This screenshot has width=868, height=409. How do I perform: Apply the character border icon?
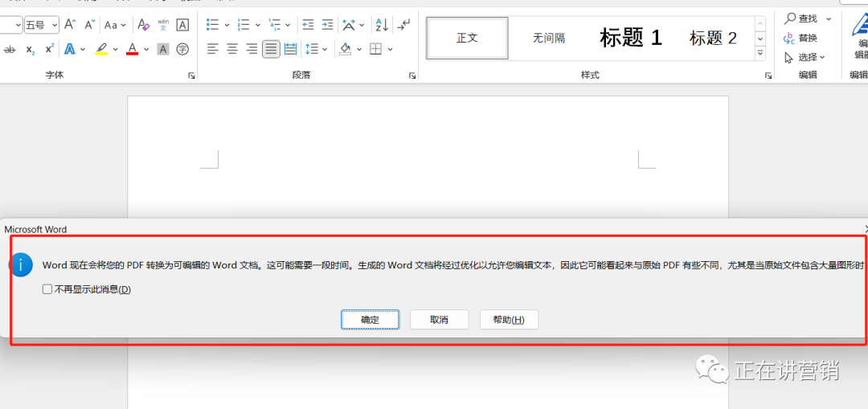(182, 25)
